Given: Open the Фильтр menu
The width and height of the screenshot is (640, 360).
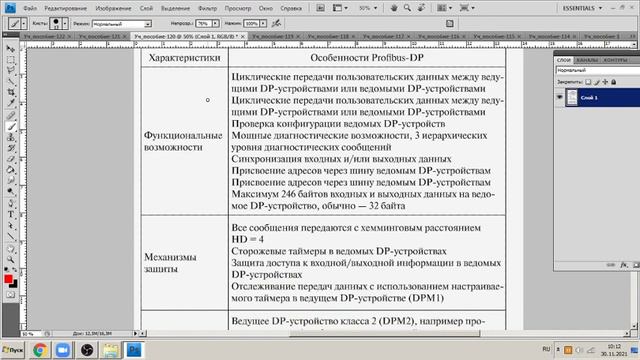Looking at the screenshot, I should [x=207, y=8].
